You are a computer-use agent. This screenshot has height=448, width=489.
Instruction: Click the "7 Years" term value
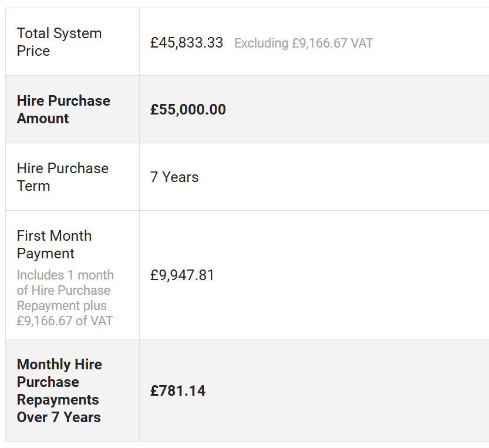[174, 177]
